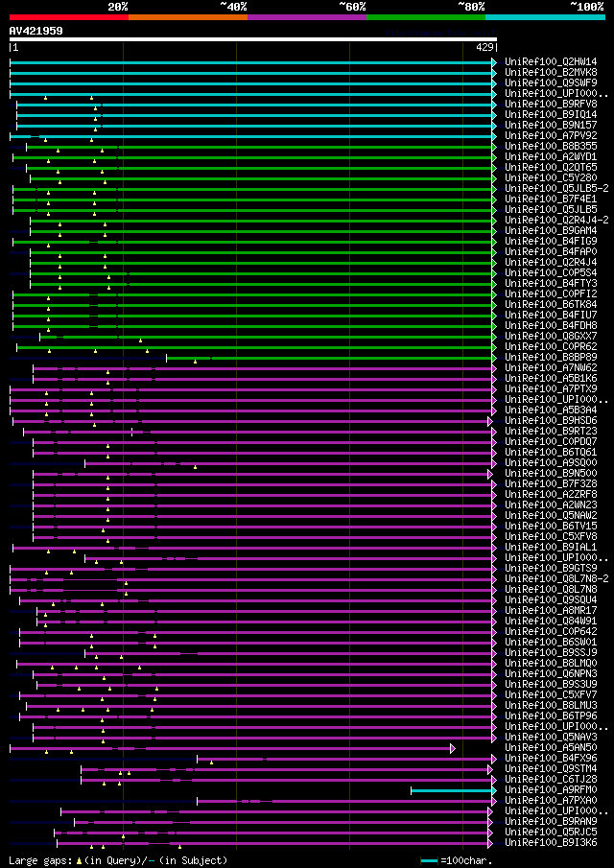Screen dimensions: 614x868
Task: Select the UniRef100_A2WYD1 label
Action: pyautogui.click(x=551, y=156)
